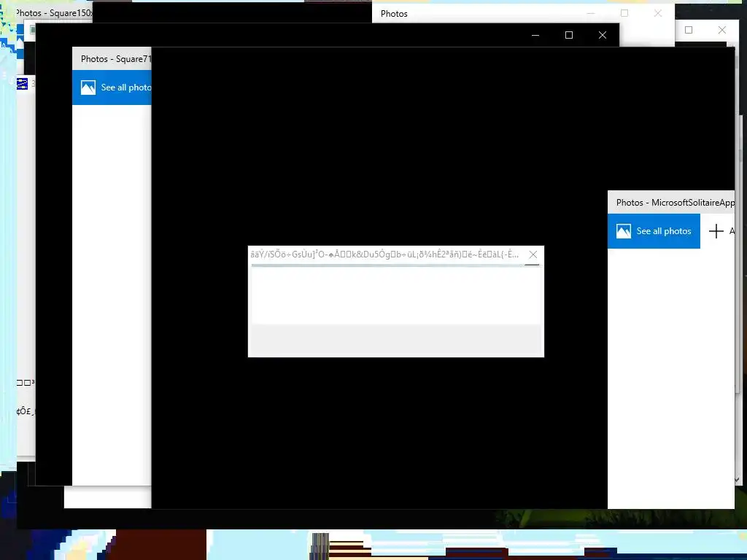Close the large black window
This screenshot has height=560, width=747.
(x=602, y=35)
